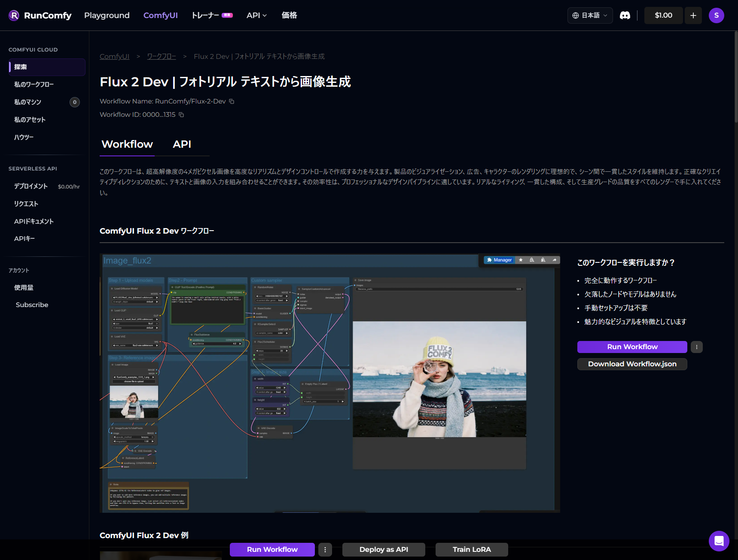738x560 pixels.
Task: Click the RunComfy logo
Action: pyautogui.click(x=40, y=15)
